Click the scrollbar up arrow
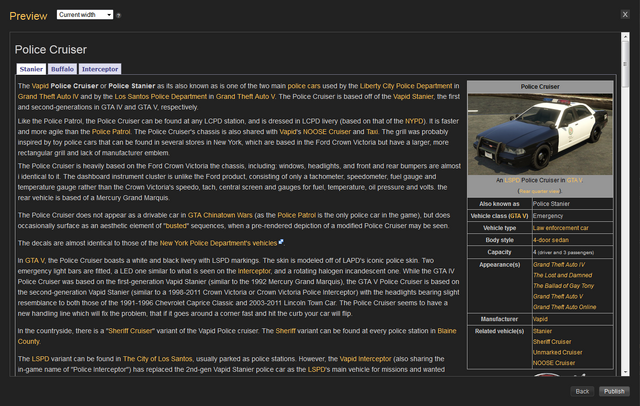This screenshot has height=406, width=640. click(625, 37)
